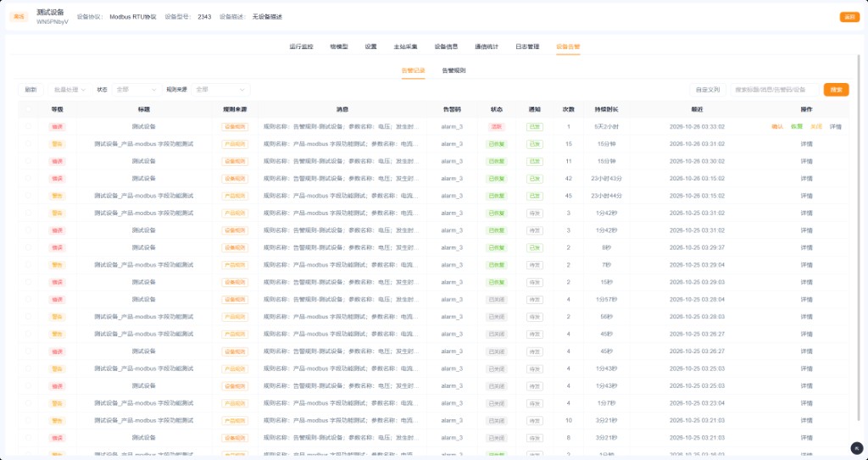Check the row with duration 1分7秒
The image size is (868, 460).
pyautogui.click(x=28, y=403)
